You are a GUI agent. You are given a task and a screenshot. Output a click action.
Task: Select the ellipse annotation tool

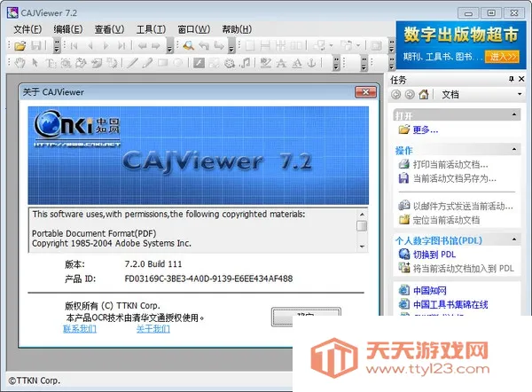pos(178,63)
